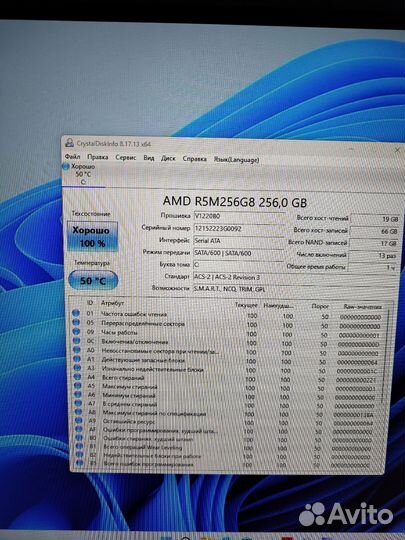Click the transfer mode field SATA/600 | SATA/600
This screenshot has height=540, width=405.
click(x=238, y=253)
